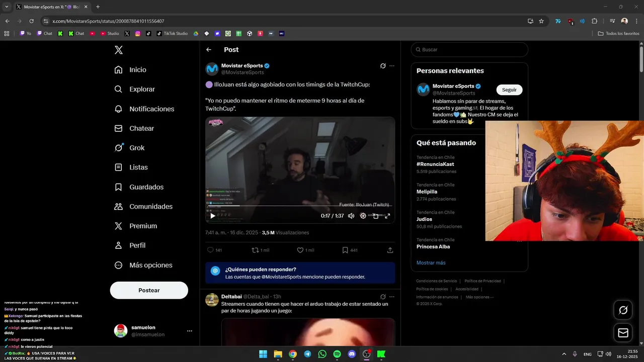644x362 pixels.
Task: Open Notificaciones in the sidebar
Action: [x=144, y=109]
